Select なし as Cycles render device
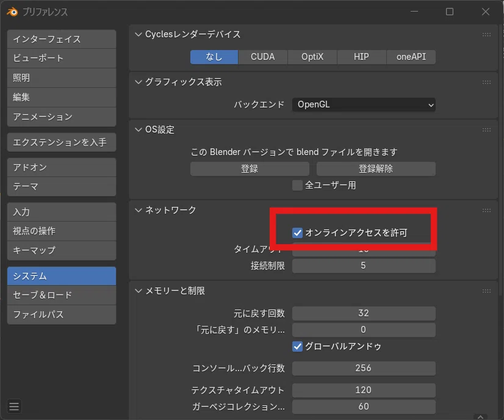This screenshot has height=420, width=504. point(214,57)
